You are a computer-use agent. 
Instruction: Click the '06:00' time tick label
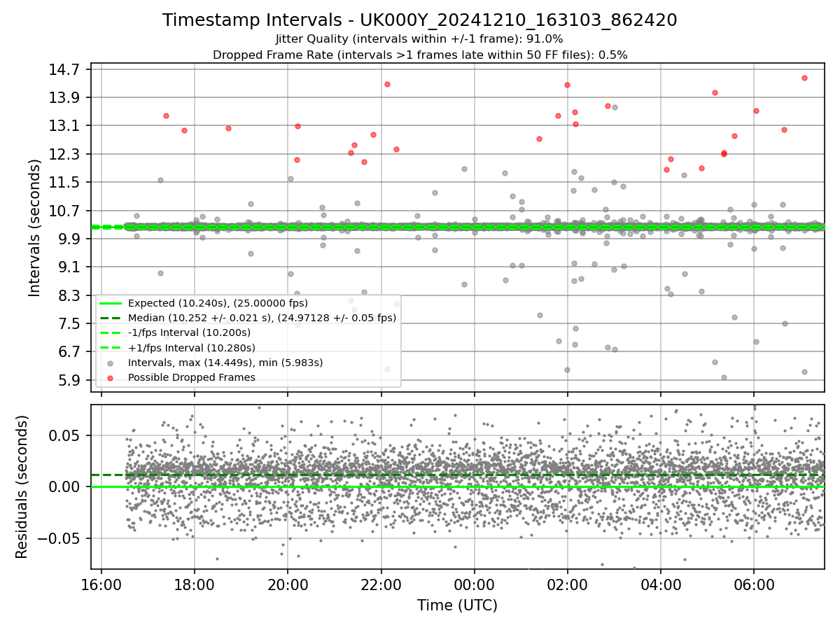[x=753, y=584]
